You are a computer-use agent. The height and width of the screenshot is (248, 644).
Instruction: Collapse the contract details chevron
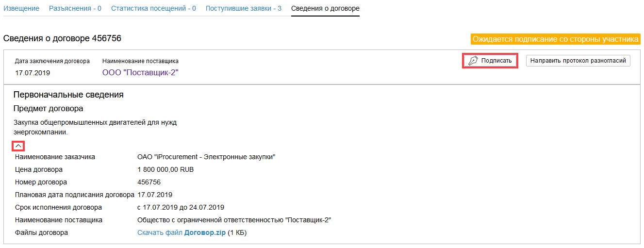click(18, 146)
